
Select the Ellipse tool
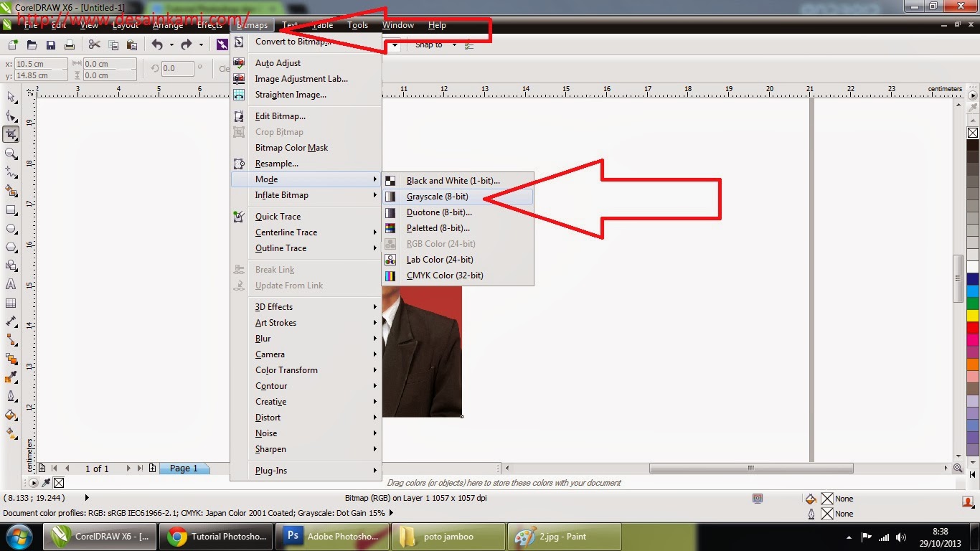coord(11,229)
